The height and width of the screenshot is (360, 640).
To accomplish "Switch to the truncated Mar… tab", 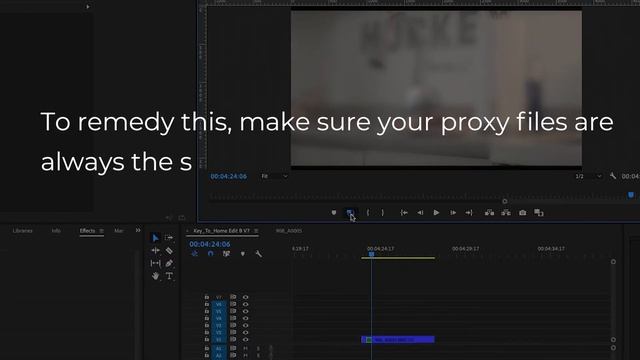I will click(x=118, y=231).
